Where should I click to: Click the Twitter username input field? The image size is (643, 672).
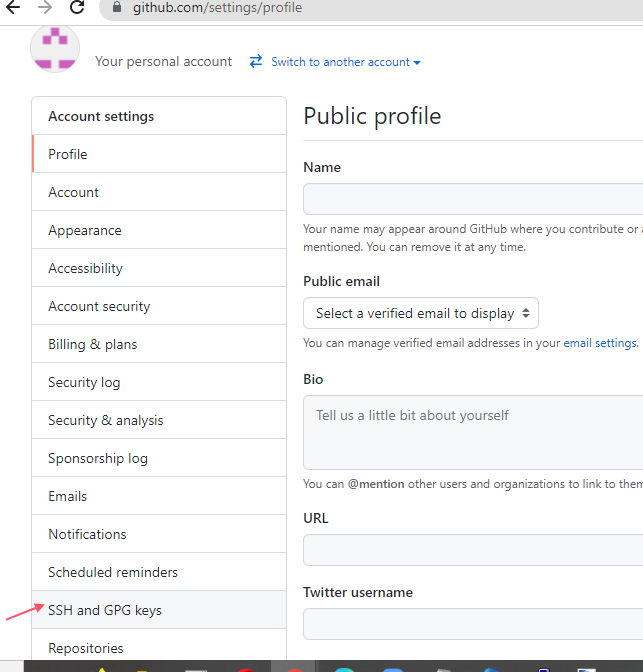473,624
